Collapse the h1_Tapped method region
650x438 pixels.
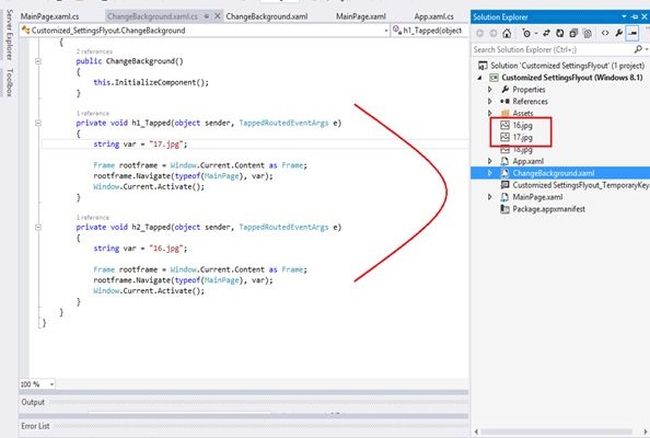[x=38, y=123]
